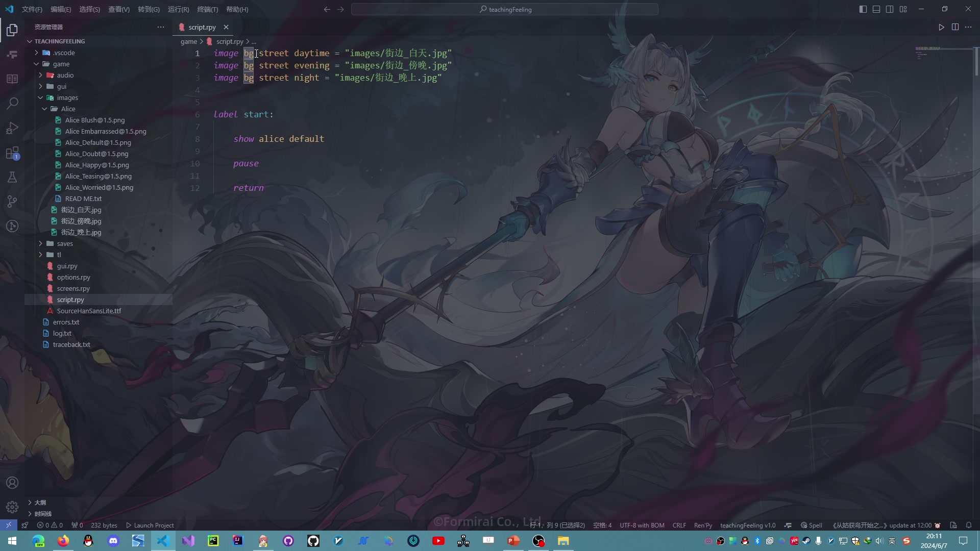The height and width of the screenshot is (551, 980).
Task: Open Explorer panel More Actions ellipsis
Action: pyautogui.click(x=161, y=27)
